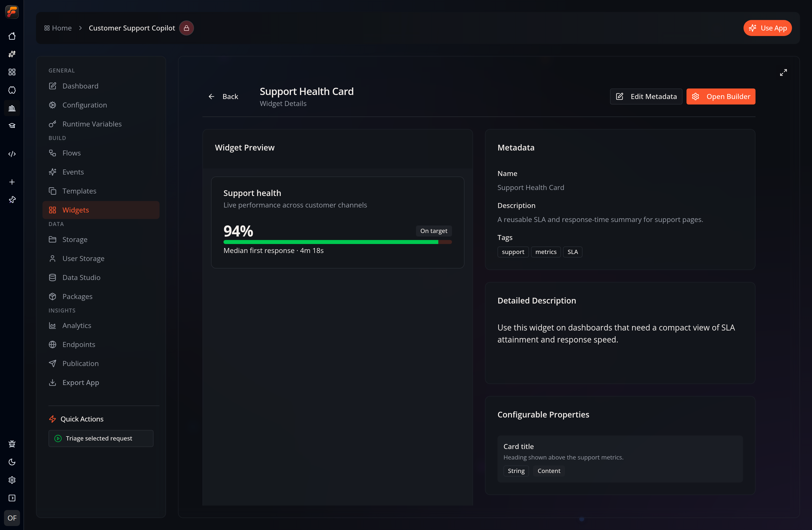The height and width of the screenshot is (530, 812).
Task: Click 'A reusable SLA and response-time summary' description
Action: 600,219
